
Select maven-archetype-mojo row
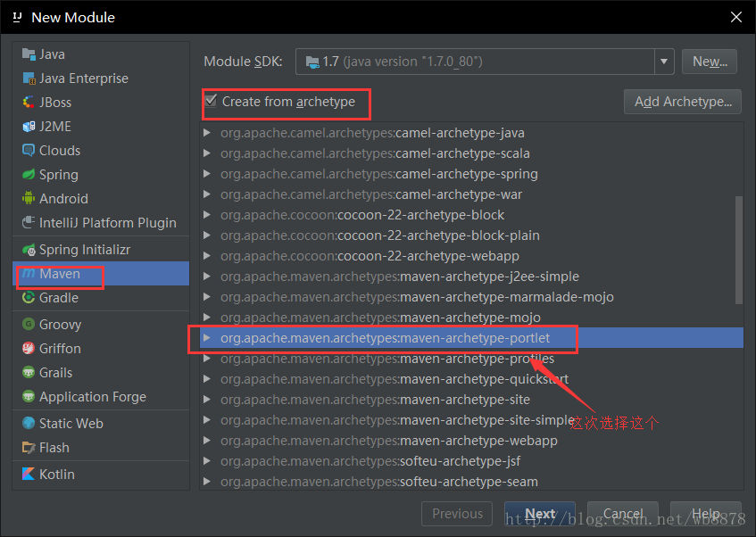pyautogui.click(x=471, y=318)
